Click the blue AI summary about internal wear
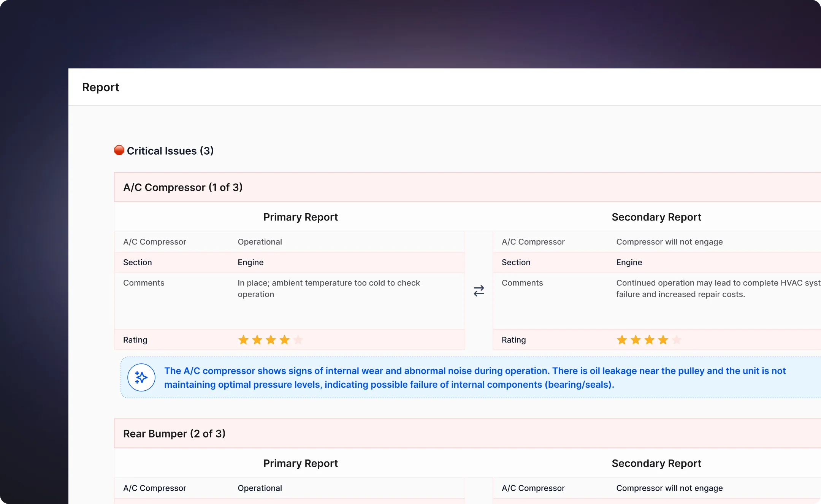 (x=475, y=377)
